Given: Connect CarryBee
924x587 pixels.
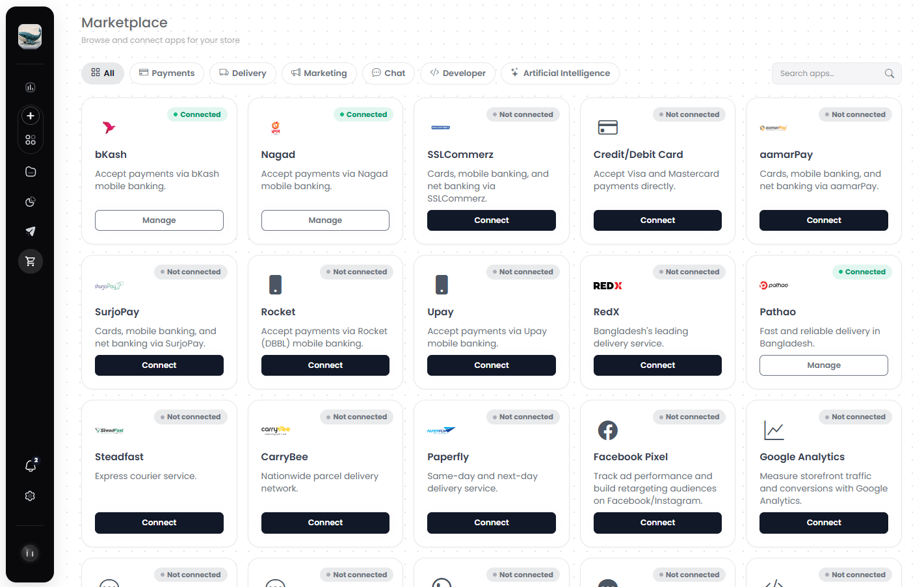Looking at the screenshot, I should 325,523.
